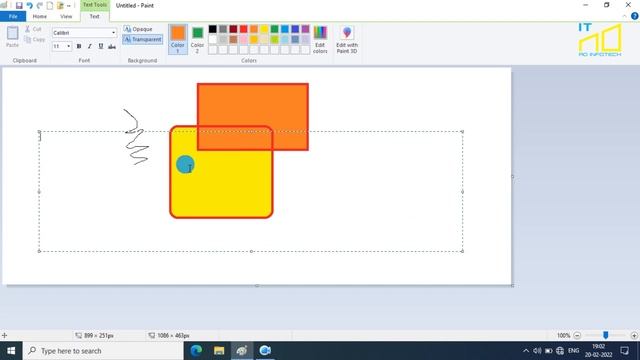640x360 pixels.
Task: Collapse the ribbon with the chevron
Action: [x=624, y=16]
